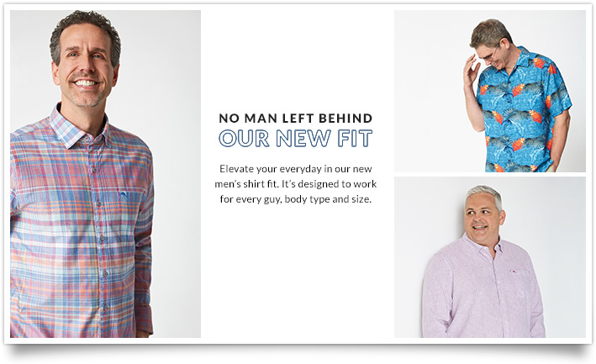
Task: View the lilac striped shirt photo
Action: (489, 257)
